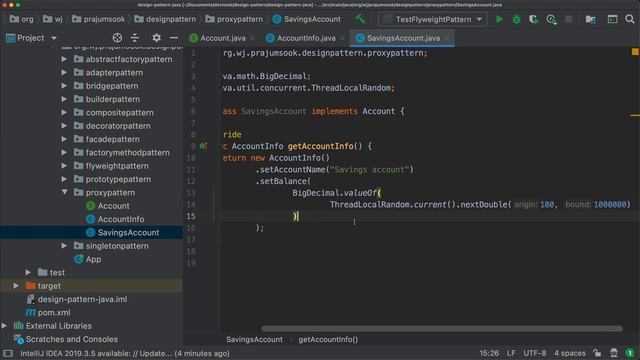Expand the decoratorpattern folder
Image resolution: width=640 pixels, height=360 pixels.
[64, 126]
